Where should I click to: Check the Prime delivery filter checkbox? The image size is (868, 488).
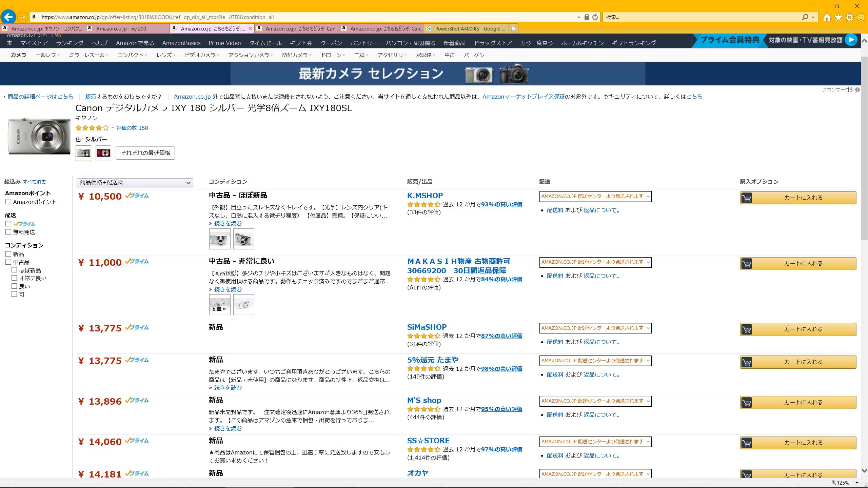coord(8,224)
